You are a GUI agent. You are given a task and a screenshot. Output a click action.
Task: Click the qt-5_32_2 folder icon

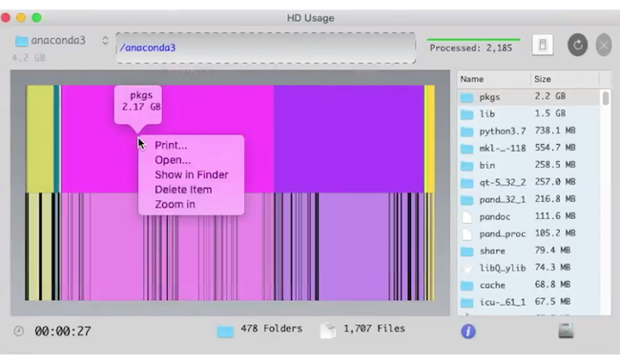click(467, 183)
